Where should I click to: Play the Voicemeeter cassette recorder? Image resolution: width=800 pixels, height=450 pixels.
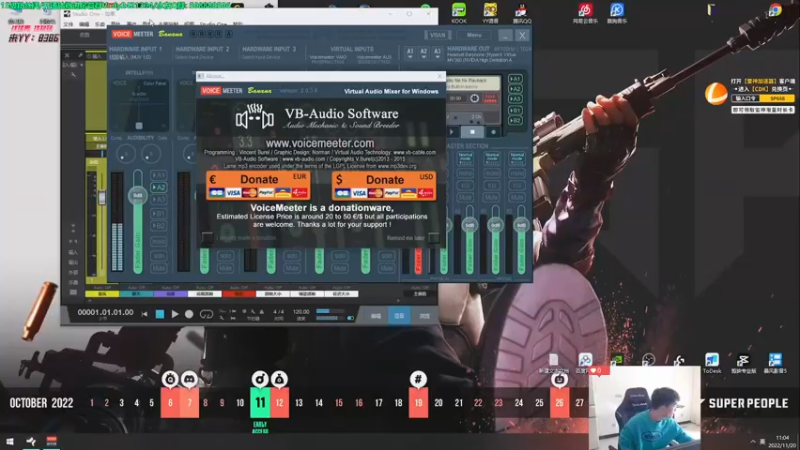[452, 132]
